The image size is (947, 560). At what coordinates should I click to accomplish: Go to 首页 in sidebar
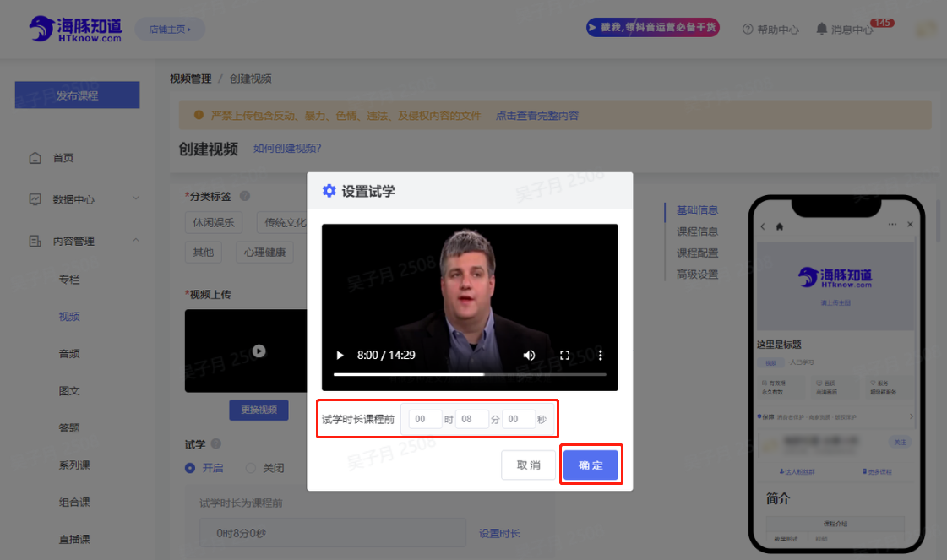tap(63, 158)
